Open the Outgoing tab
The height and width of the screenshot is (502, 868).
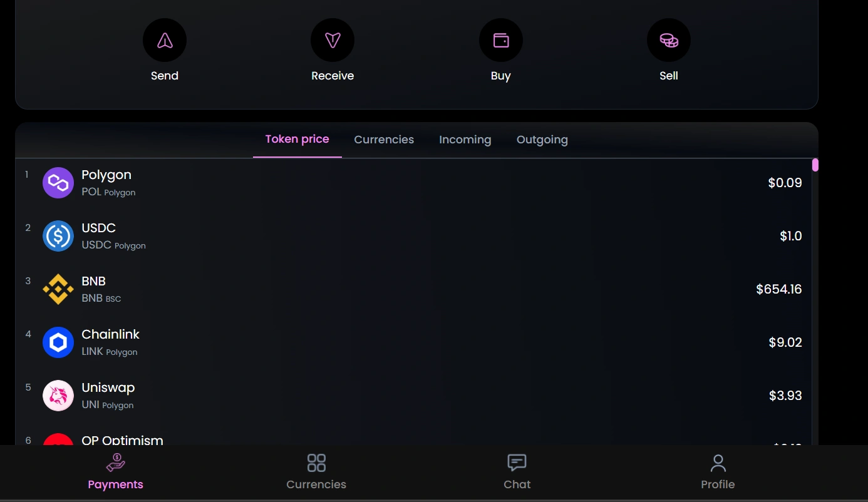point(542,140)
